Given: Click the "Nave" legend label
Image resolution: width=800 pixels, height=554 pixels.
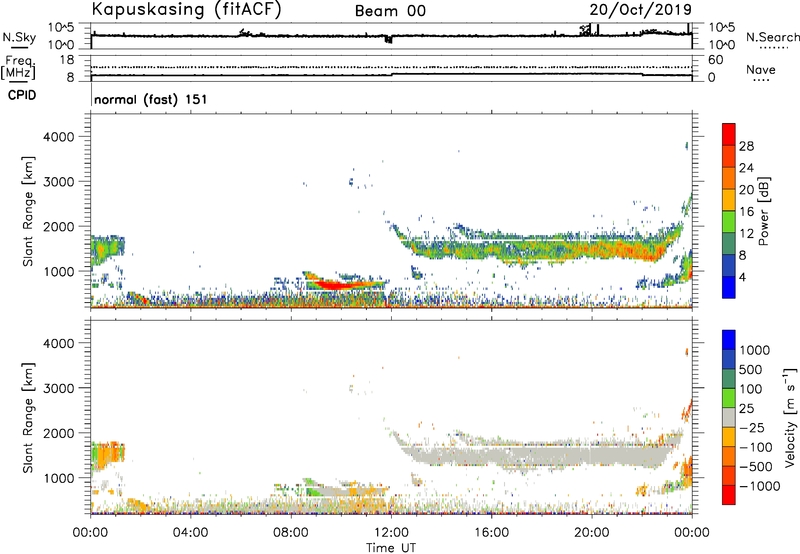Looking at the screenshot, I should pos(761,70).
